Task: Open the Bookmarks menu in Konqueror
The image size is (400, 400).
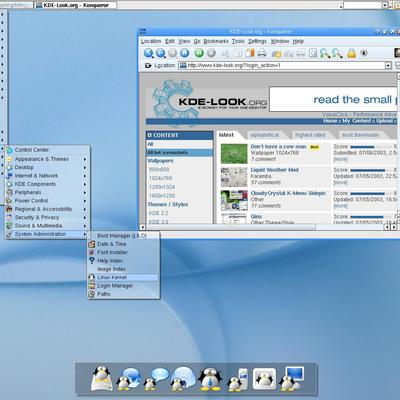Action: [216, 41]
